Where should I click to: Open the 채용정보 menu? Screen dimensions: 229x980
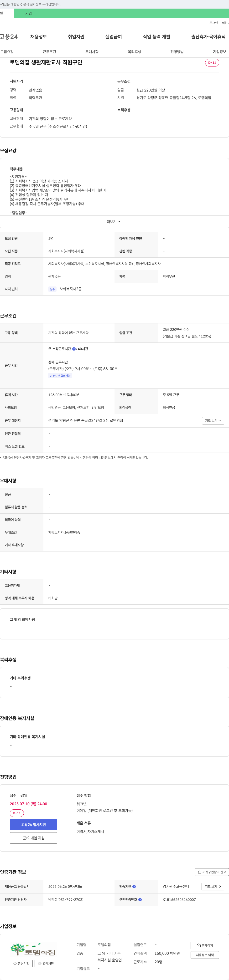pos(38,36)
